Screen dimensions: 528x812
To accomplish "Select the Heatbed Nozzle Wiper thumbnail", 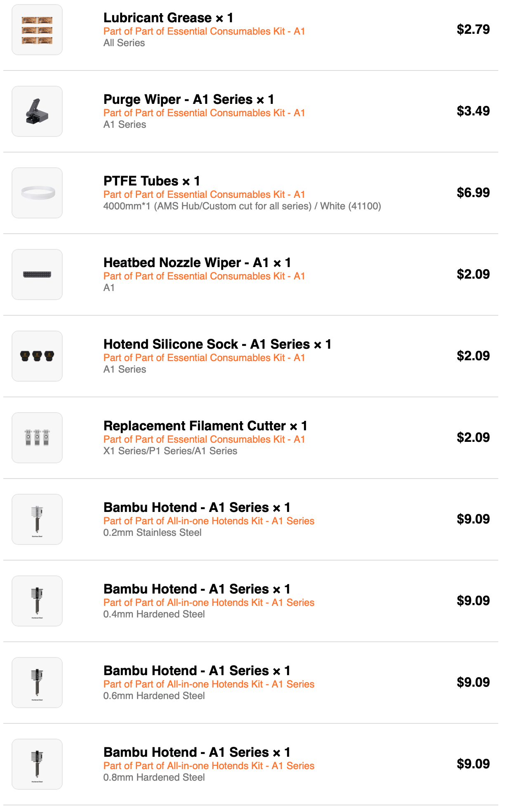I will click(37, 275).
